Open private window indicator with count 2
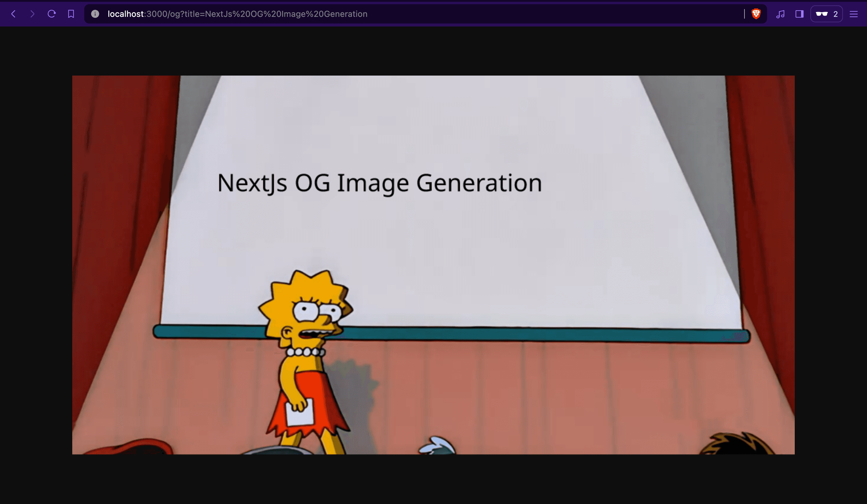867x504 pixels. pos(826,14)
